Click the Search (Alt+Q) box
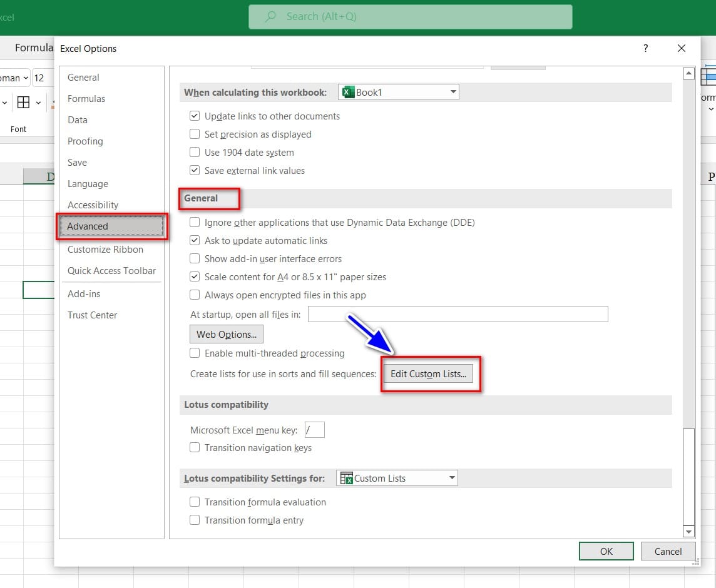Viewport: 716px width, 588px height. tap(410, 17)
